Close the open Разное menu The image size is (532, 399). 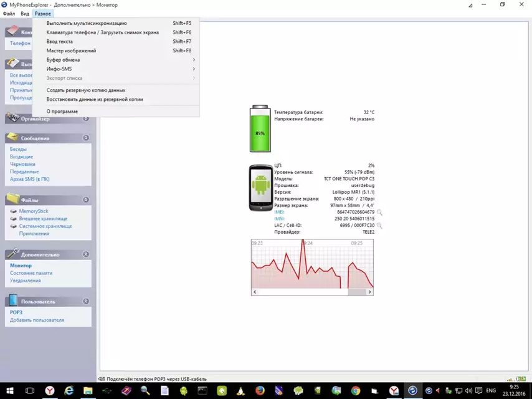[43, 14]
